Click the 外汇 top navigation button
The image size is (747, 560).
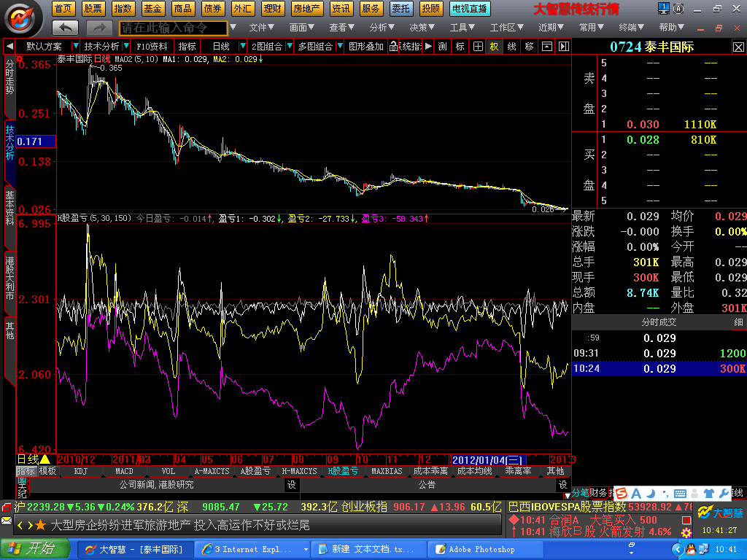(x=242, y=9)
